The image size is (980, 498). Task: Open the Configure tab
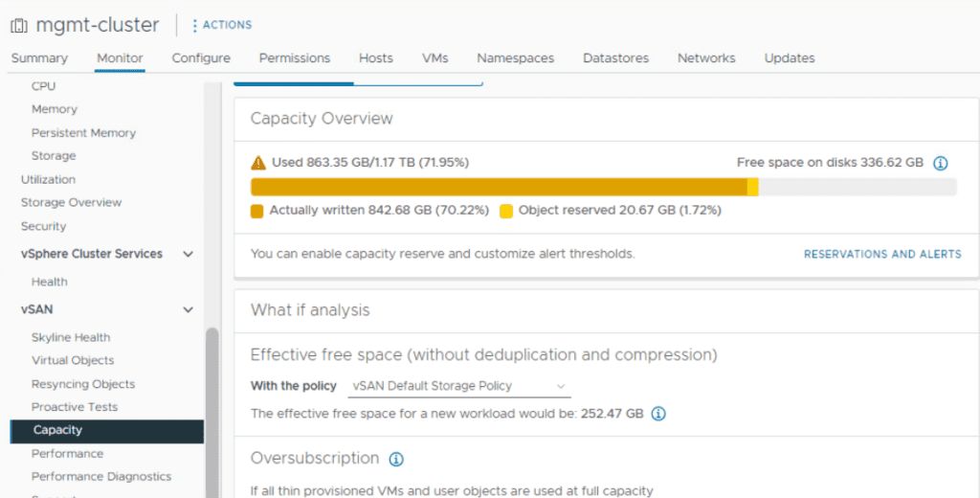pos(201,58)
